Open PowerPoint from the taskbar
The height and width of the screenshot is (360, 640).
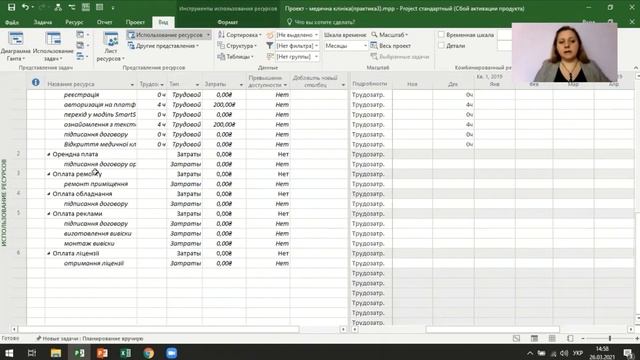102,353
